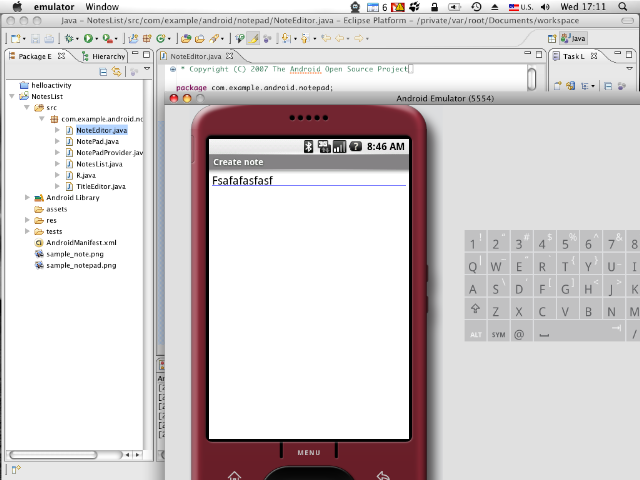Click the volume icon in menu bar
Screen dimensions: 640x480
pyautogui.click(x=545, y=7)
